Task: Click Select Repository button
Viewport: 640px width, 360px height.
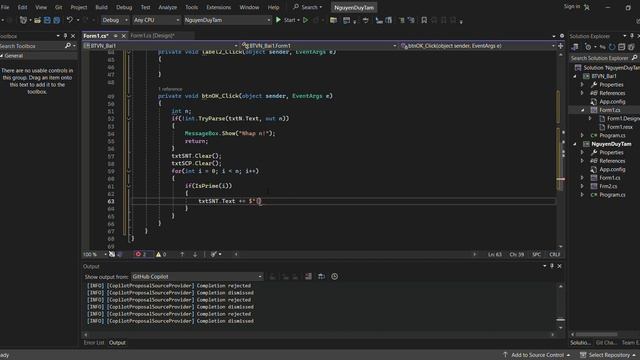Action: click(608, 355)
